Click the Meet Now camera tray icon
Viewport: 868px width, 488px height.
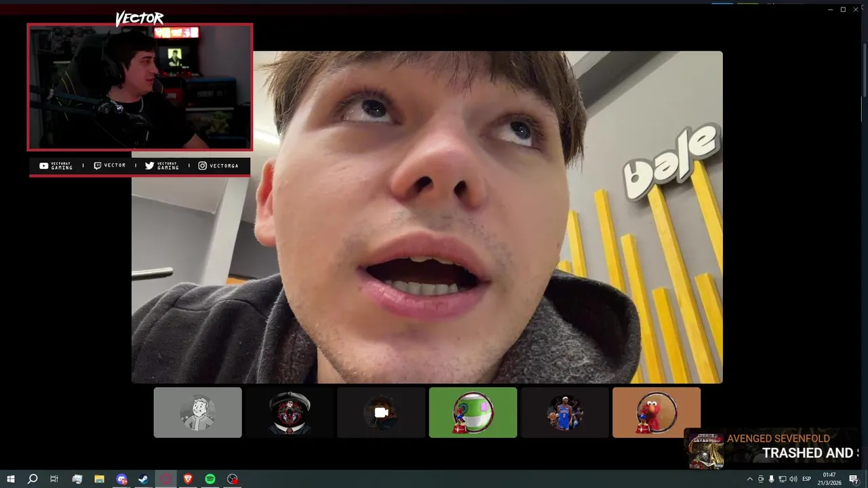click(760, 479)
